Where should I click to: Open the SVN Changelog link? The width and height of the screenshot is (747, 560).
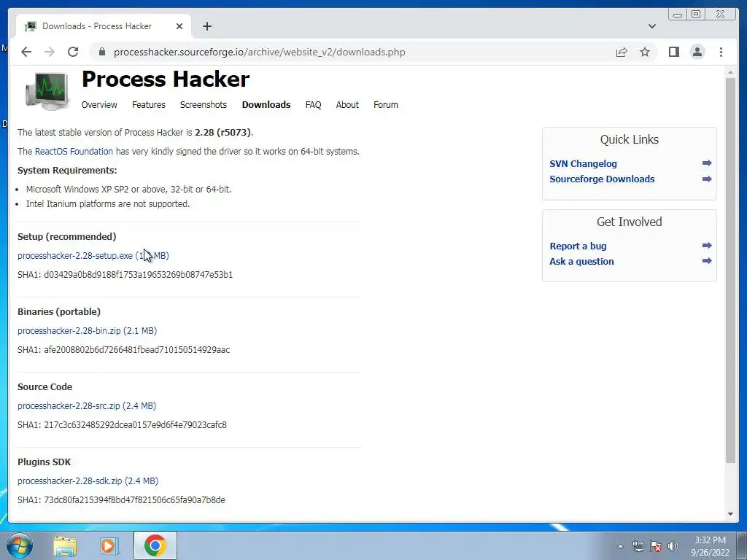pos(583,164)
